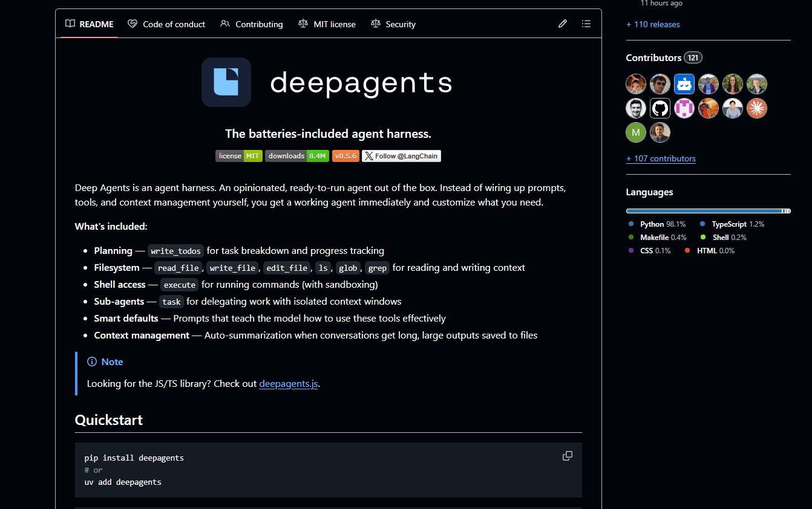Click the 'The batteries-included agent harness.' tagline

click(329, 134)
